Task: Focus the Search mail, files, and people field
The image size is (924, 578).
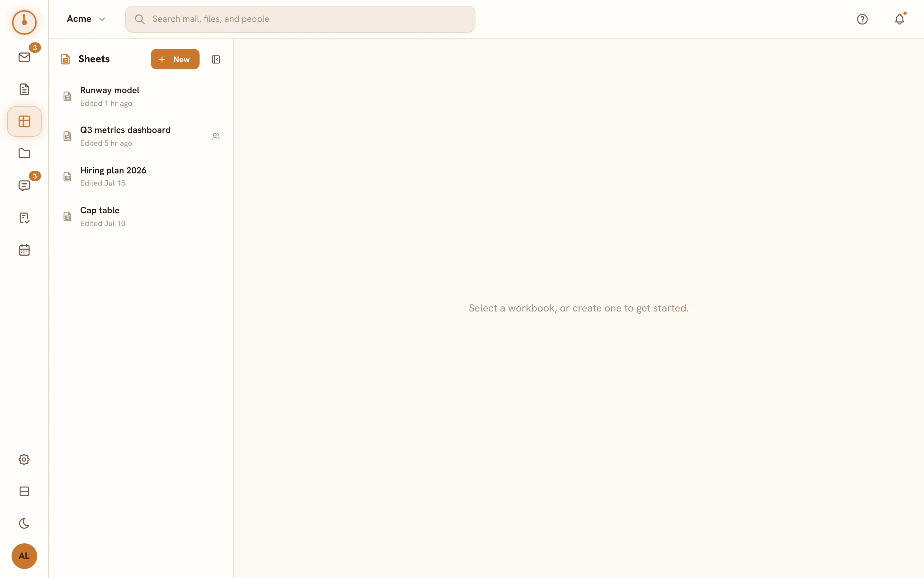Action: click(x=300, y=19)
